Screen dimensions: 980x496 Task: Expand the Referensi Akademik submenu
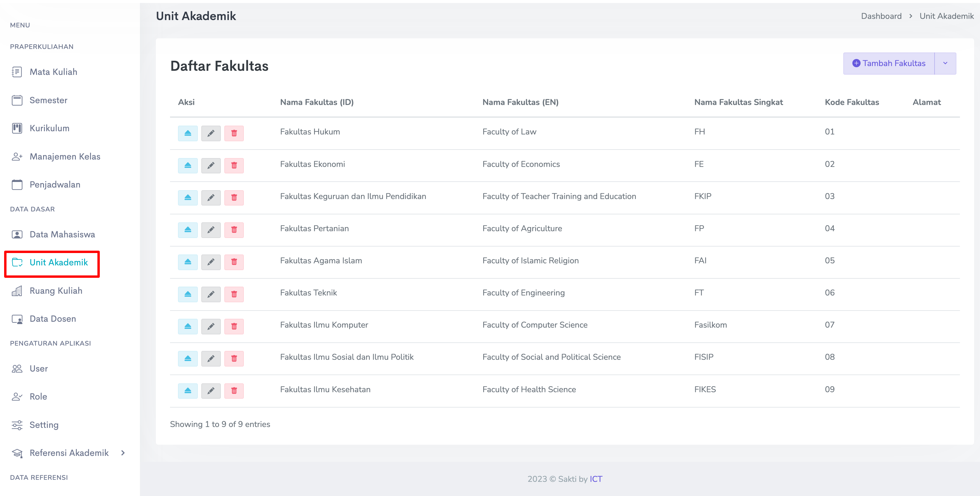(123, 453)
